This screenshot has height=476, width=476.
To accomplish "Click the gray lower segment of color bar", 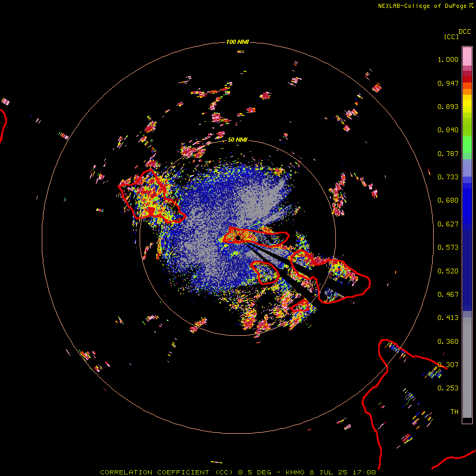I will click(x=467, y=368).
